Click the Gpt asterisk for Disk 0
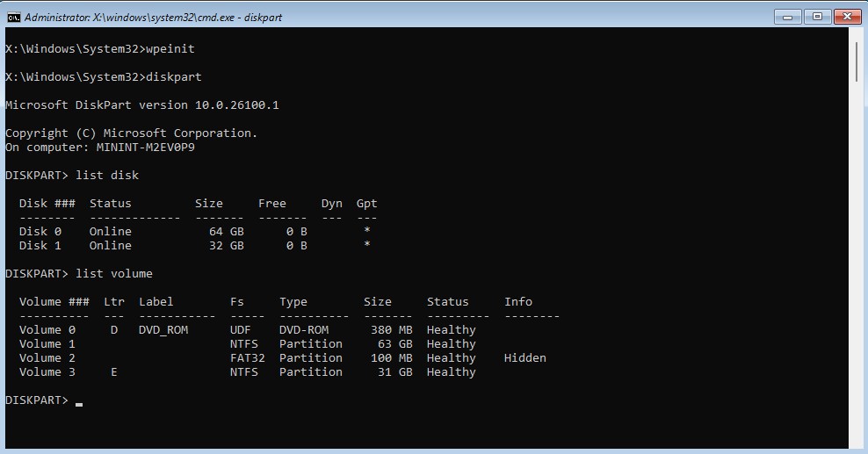This screenshot has width=868, height=454. coord(366,230)
